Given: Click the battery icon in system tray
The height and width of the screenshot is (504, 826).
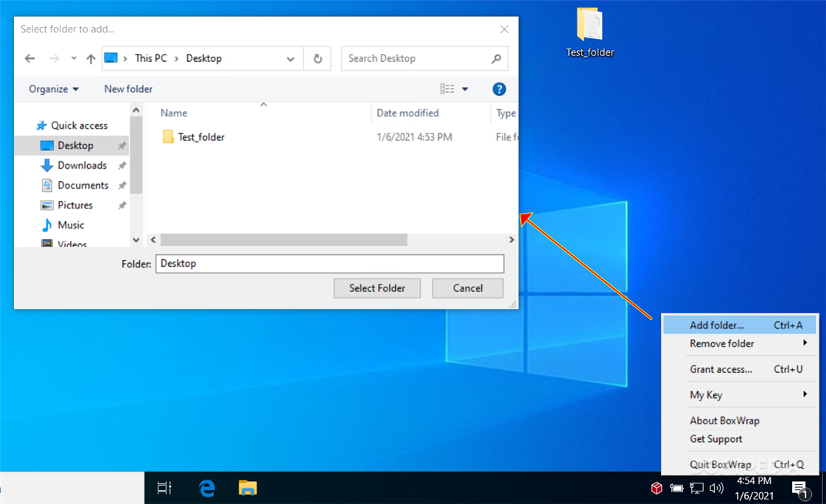Looking at the screenshot, I should pos(676,489).
